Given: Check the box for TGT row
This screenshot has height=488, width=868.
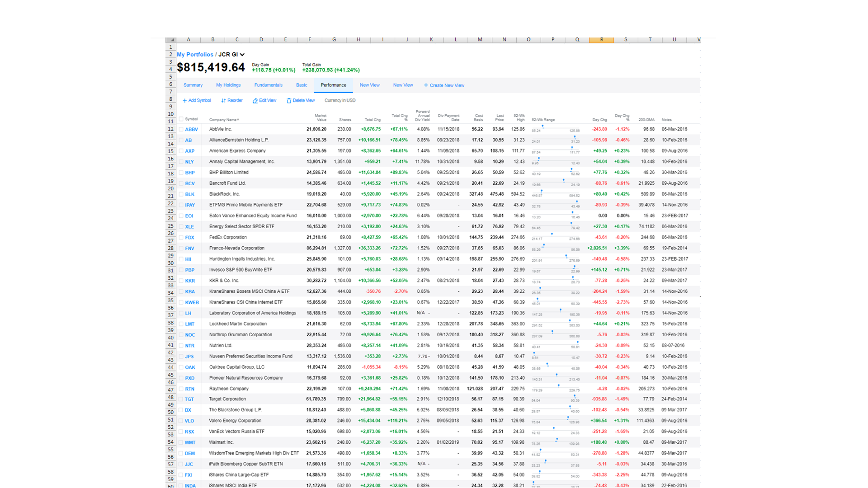Looking at the screenshot, I should [x=181, y=399].
